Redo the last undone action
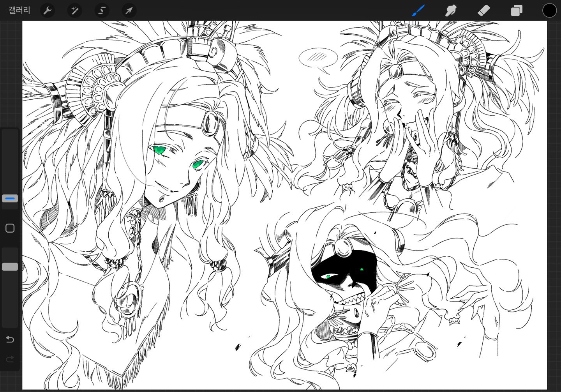Image resolution: width=561 pixels, height=392 pixels. [10, 358]
